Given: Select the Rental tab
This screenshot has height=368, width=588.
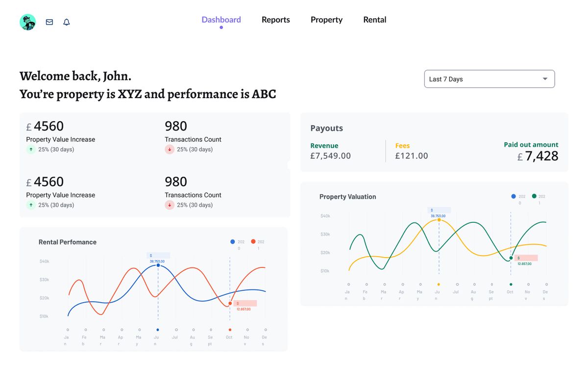Looking at the screenshot, I should click(x=375, y=20).
